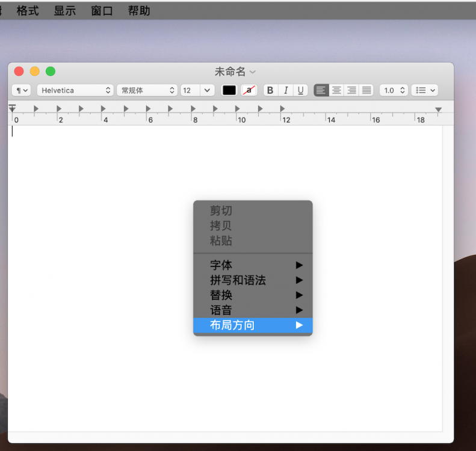Screen dimensions: 476x451
Task: Close the 未命名 window with red button
Action: [19, 72]
